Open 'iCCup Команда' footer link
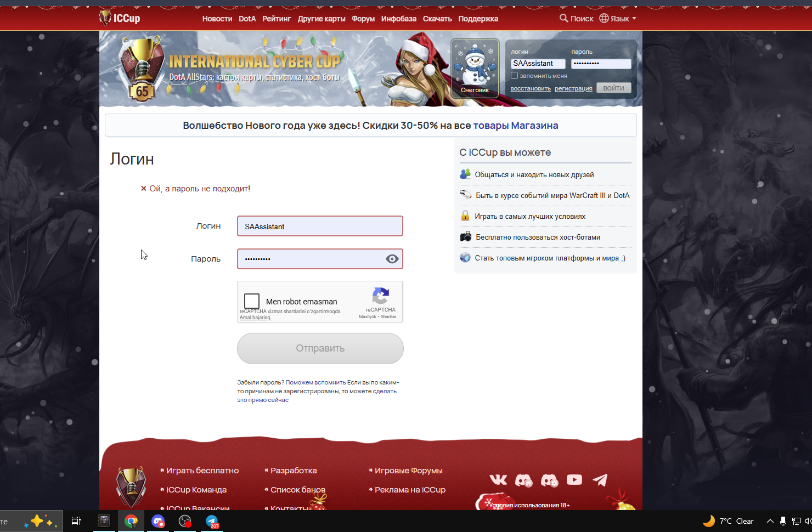 tap(196, 490)
